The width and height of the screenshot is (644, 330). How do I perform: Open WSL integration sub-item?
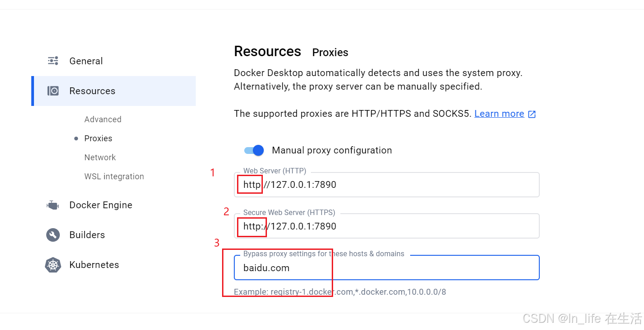click(114, 177)
